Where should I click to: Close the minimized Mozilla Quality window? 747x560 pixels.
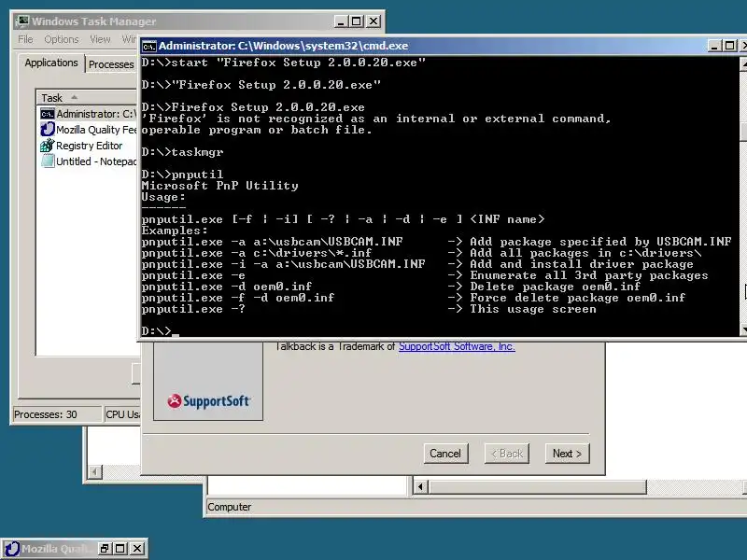coord(137,549)
